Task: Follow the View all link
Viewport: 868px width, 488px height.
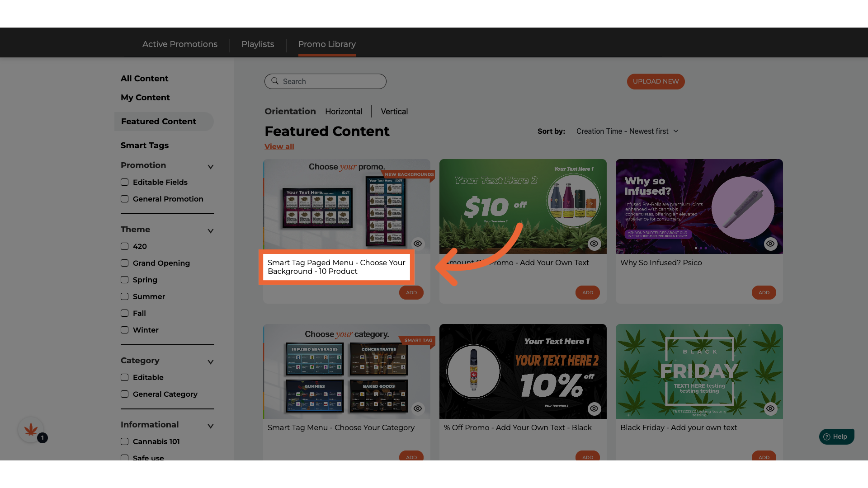Action: (279, 146)
